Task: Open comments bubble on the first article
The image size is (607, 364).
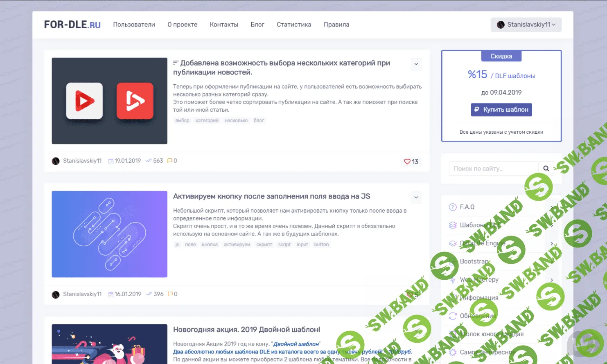Action: click(170, 161)
